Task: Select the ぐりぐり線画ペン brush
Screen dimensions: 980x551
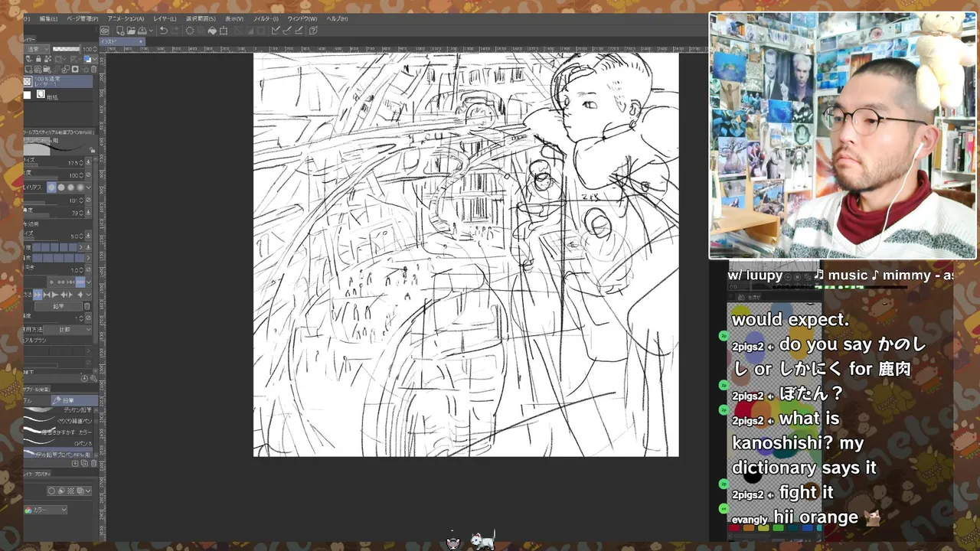Action: (x=58, y=420)
